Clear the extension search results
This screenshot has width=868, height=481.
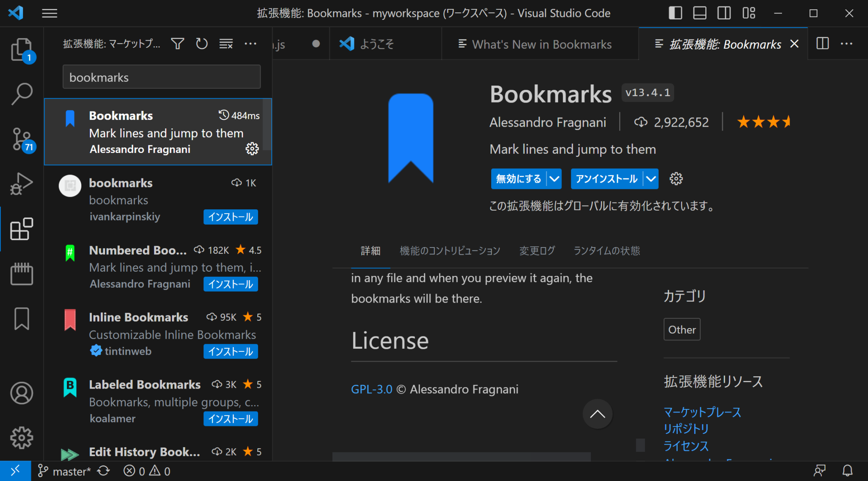pos(226,44)
